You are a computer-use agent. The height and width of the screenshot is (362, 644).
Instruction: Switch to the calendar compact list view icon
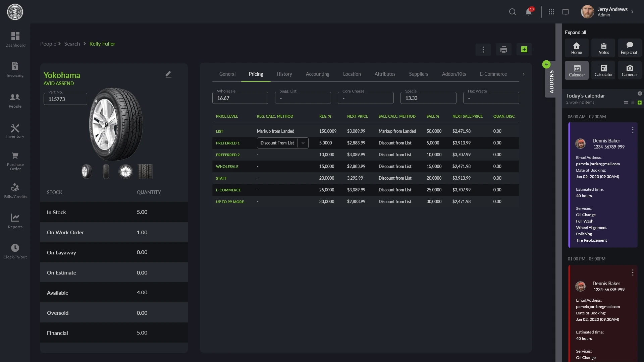[633, 103]
